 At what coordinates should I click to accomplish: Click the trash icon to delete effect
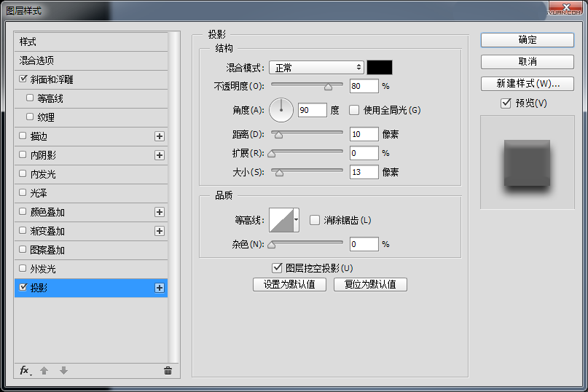pyautogui.click(x=168, y=370)
